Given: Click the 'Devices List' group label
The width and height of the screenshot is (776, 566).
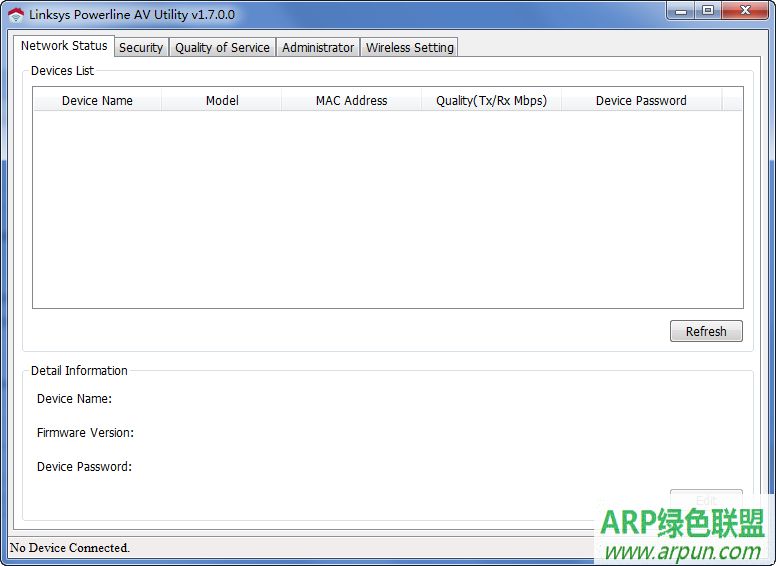Looking at the screenshot, I should pyautogui.click(x=62, y=71).
